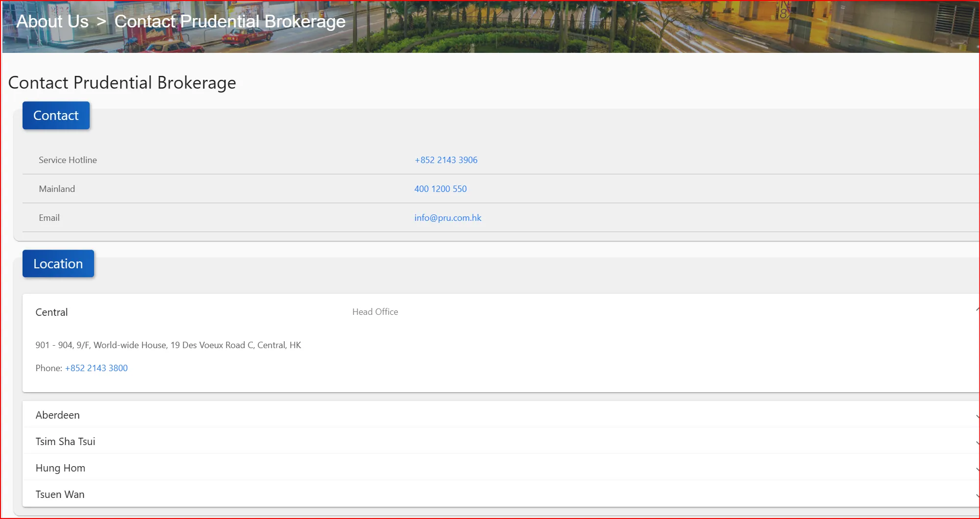Click the Service Hotline label
The image size is (980, 519).
click(x=68, y=160)
